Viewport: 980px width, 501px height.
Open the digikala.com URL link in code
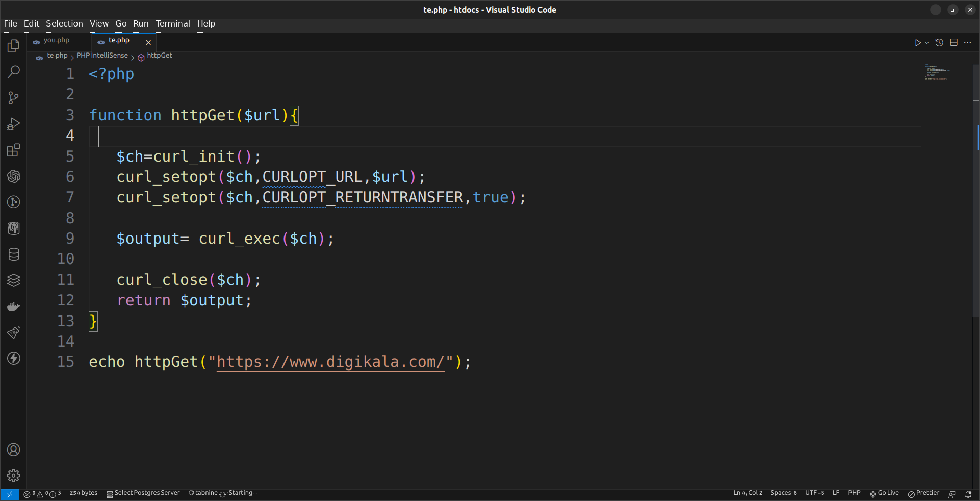(330, 362)
